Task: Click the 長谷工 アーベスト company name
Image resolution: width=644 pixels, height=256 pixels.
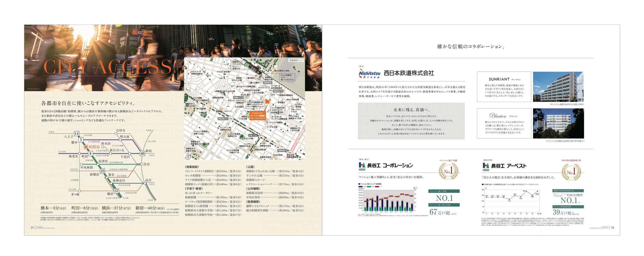Action: [x=509, y=166]
